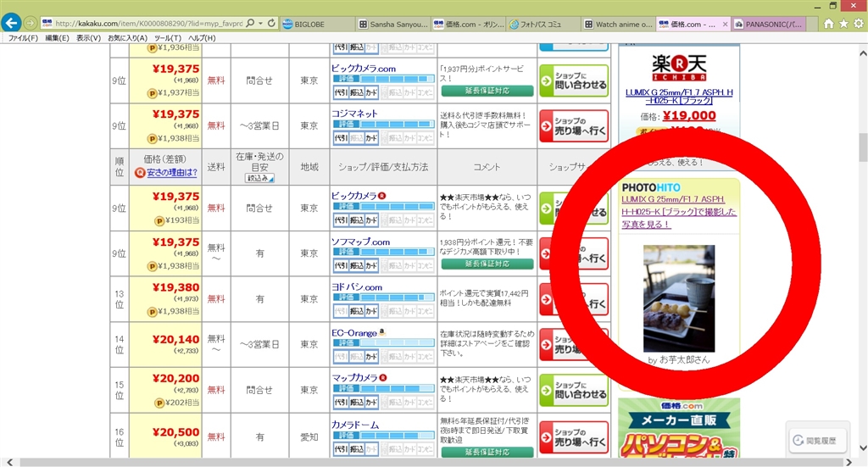Image resolution: width=868 pixels, height=467 pixels.
Task: Click the 振込 payment icon in マップカメラ row
Action: coord(356,402)
